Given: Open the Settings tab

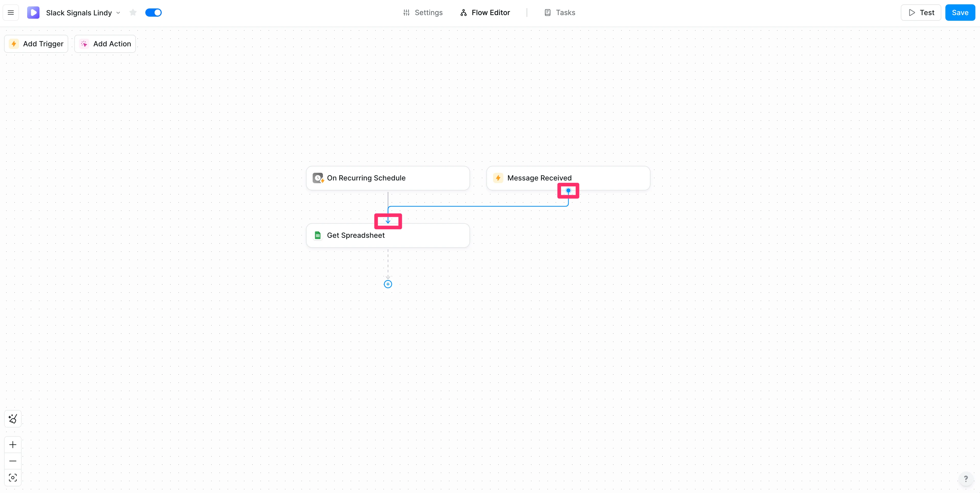Looking at the screenshot, I should coord(423,13).
